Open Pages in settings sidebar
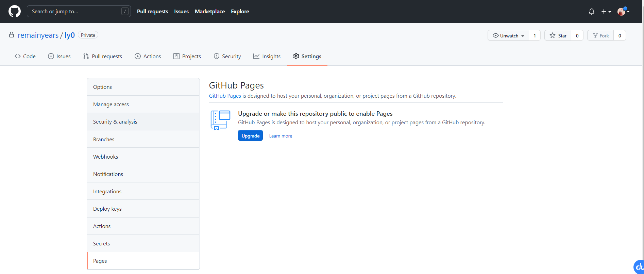 click(143, 261)
